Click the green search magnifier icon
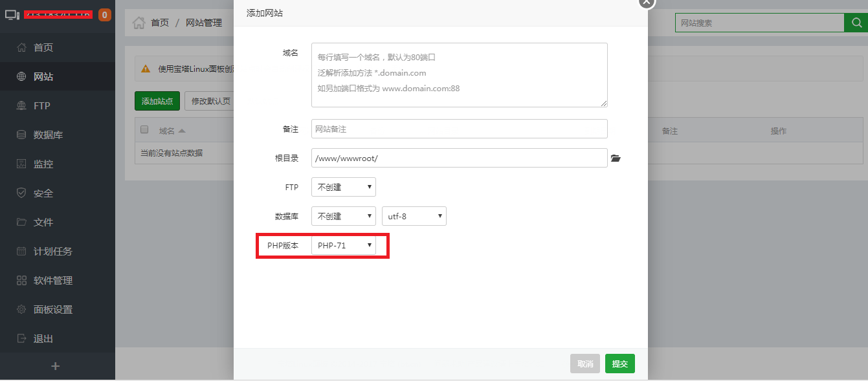868x381 pixels. [x=856, y=23]
